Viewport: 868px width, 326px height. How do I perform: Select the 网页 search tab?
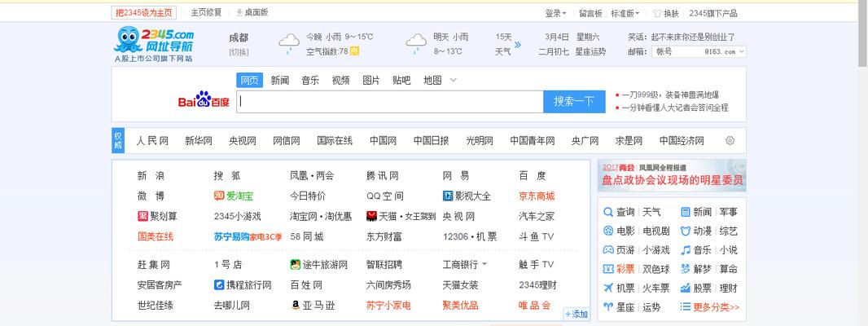249,80
